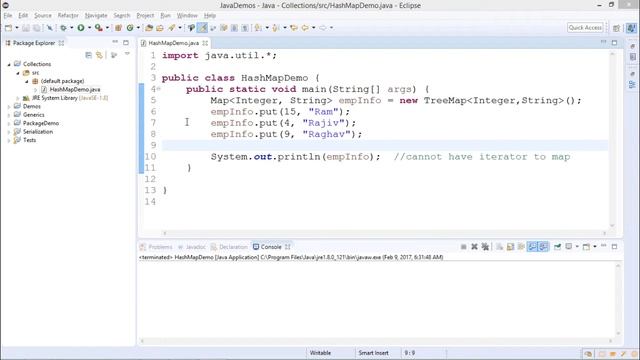Click the New Java Package icon
The image size is (640, 360).
[118, 28]
